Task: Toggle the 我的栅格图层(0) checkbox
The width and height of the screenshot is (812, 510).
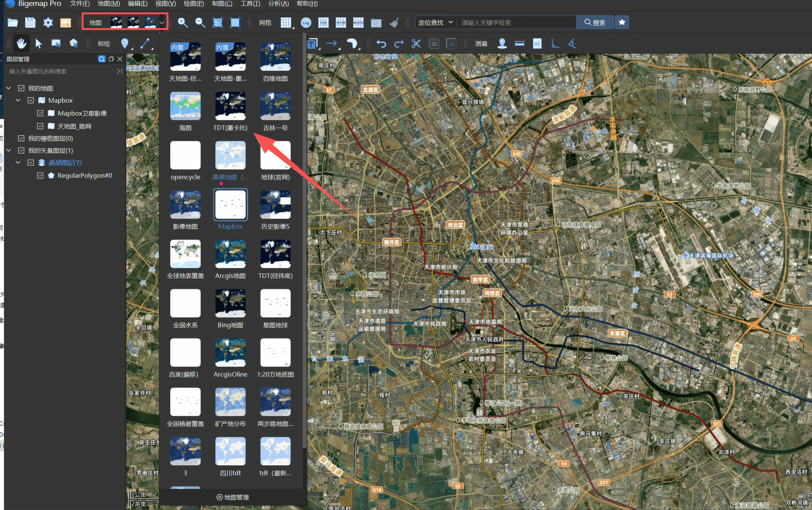Action: pos(21,138)
